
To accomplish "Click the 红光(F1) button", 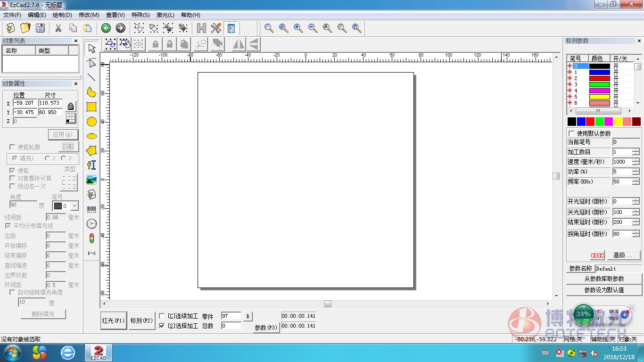I will (114, 321).
